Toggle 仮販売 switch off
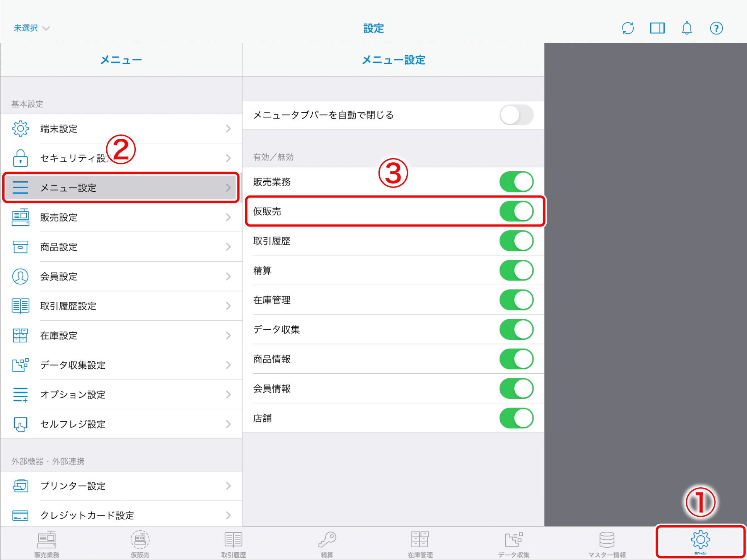The height and width of the screenshot is (560, 747). (516, 211)
